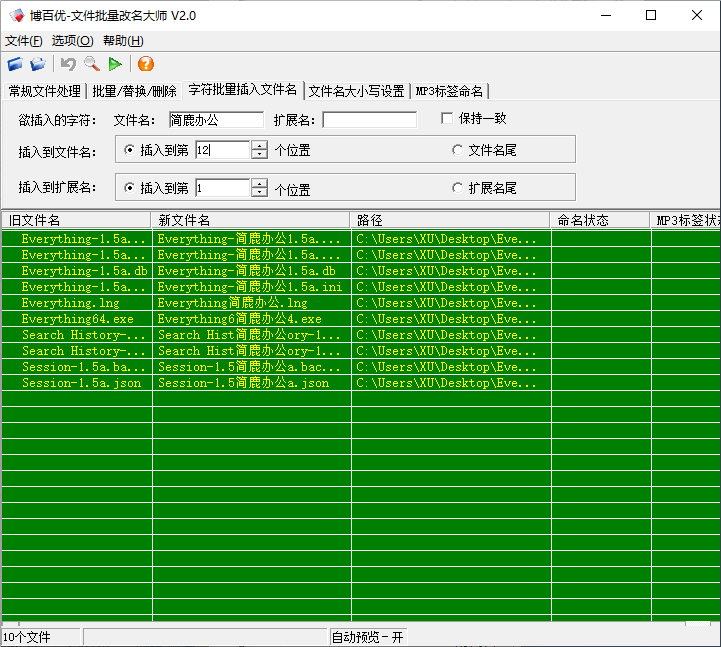Click the undo arrow toolbar icon
The width and height of the screenshot is (721, 647).
(69, 64)
